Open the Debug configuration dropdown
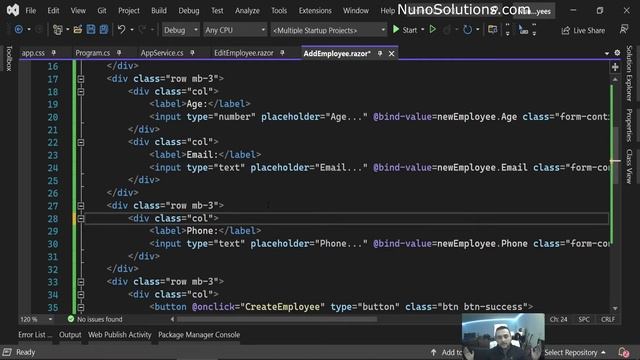Screen dimensions: 640x360 coord(180,30)
